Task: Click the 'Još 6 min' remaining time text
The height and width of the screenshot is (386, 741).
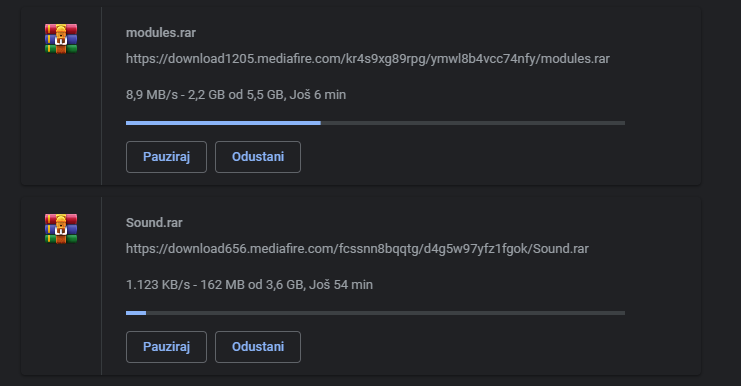Action: (318, 95)
